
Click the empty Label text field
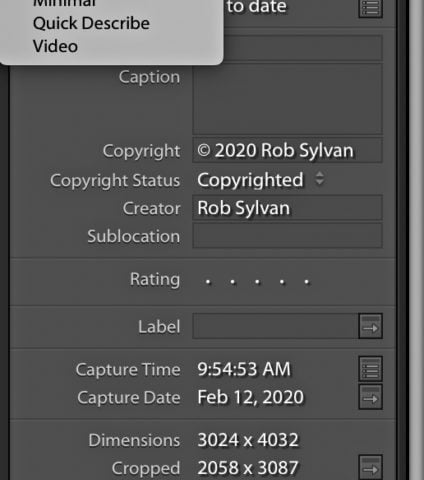275,326
